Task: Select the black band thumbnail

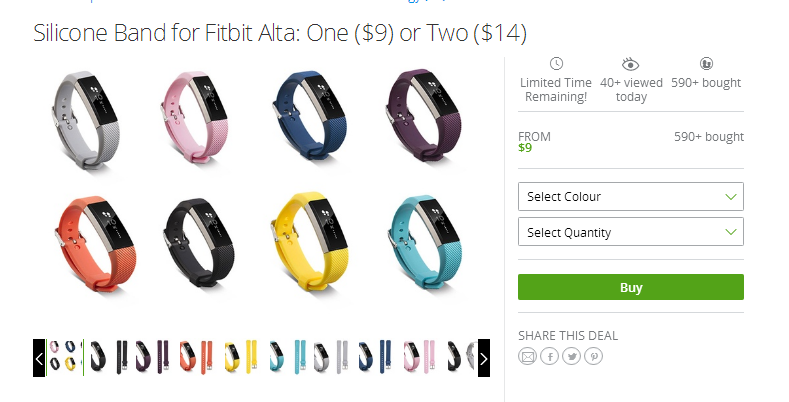Action: point(109,357)
